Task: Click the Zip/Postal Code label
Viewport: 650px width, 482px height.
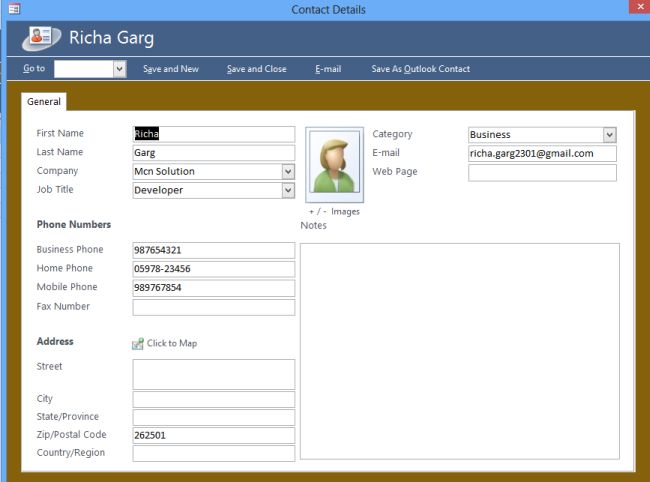Action: pyautogui.click(x=71, y=435)
